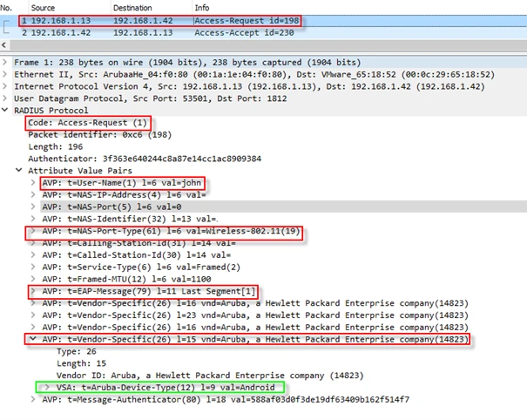
Task: Sort by the Source column header
Action: [44, 7]
